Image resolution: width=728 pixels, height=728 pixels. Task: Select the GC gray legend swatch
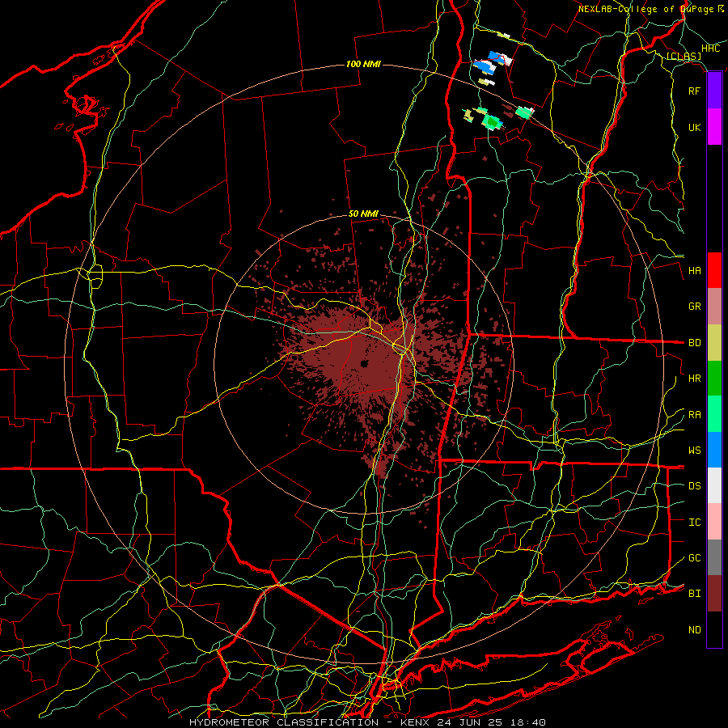714,557
